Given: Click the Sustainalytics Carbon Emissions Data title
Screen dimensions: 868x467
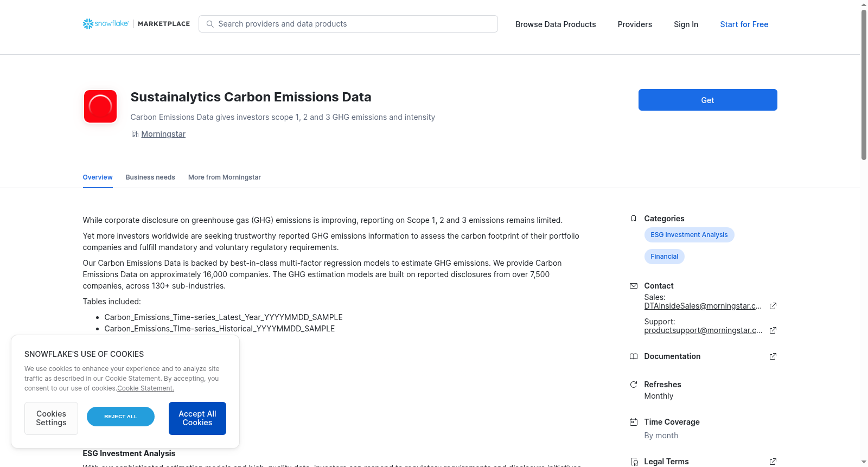Looking at the screenshot, I should tap(251, 97).
